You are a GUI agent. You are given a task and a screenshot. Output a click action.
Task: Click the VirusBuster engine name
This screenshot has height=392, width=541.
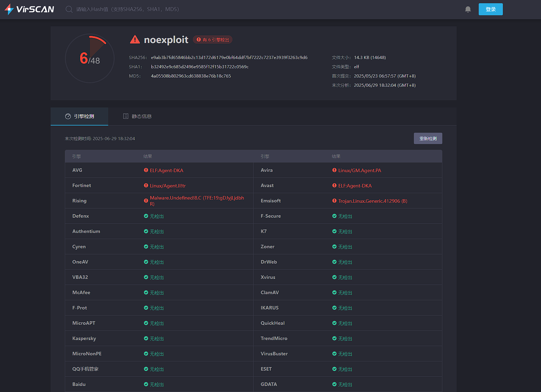[274, 354]
